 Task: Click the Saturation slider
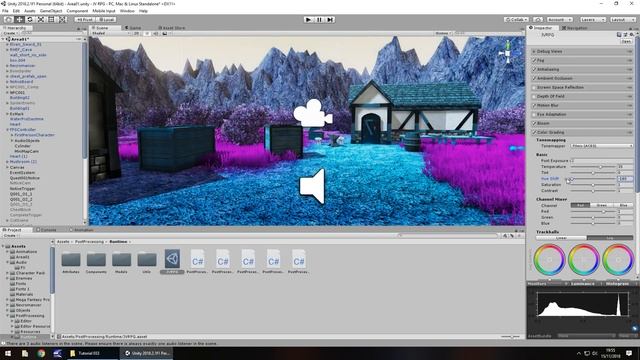[x=593, y=185]
